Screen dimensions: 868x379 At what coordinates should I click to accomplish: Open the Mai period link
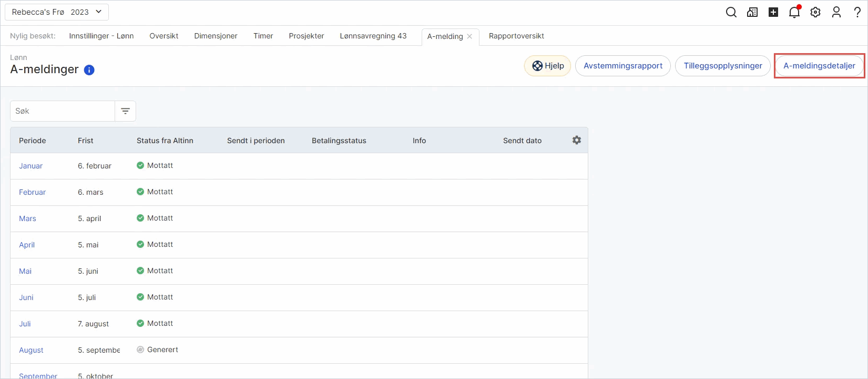[x=25, y=271]
